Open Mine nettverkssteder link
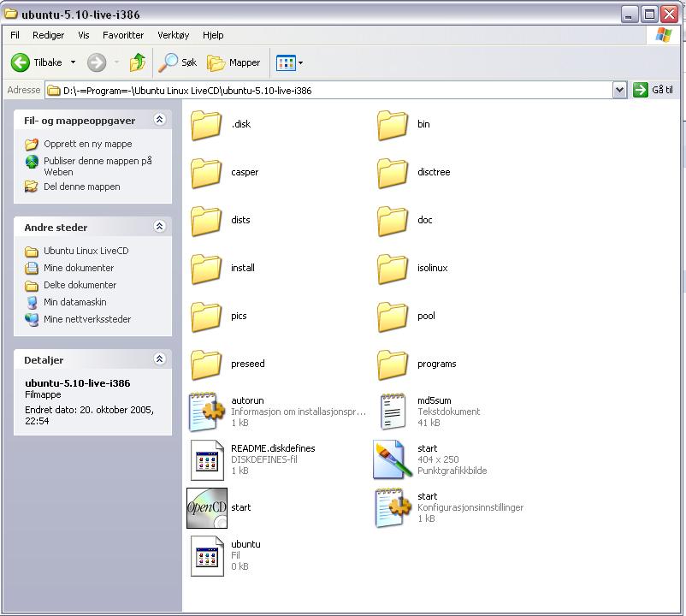 79,319
